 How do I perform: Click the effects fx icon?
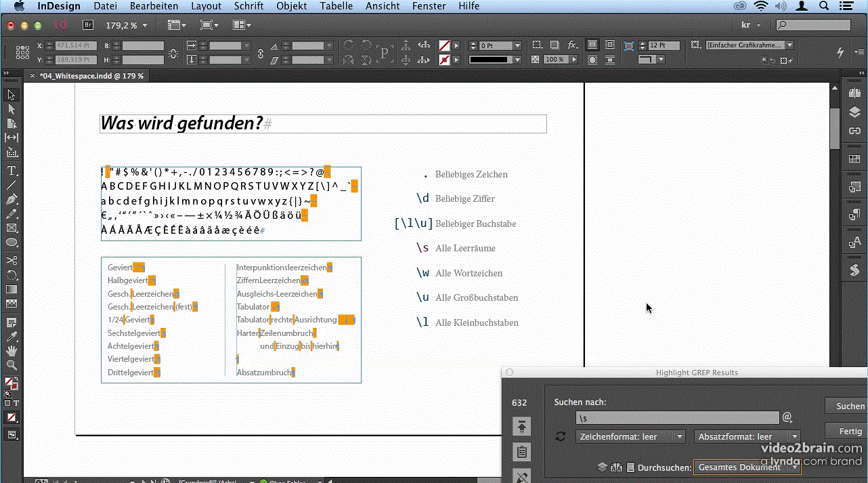pyautogui.click(x=573, y=45)
